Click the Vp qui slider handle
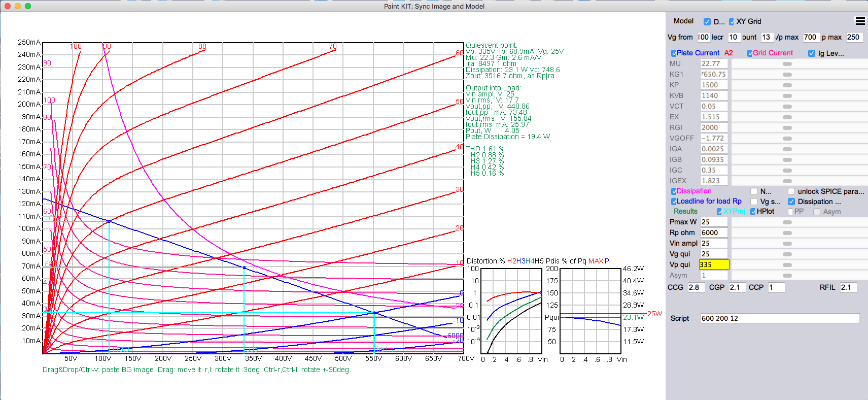This screenshot has width=868, height=400. pyautogui.click(x=787, y=265)
